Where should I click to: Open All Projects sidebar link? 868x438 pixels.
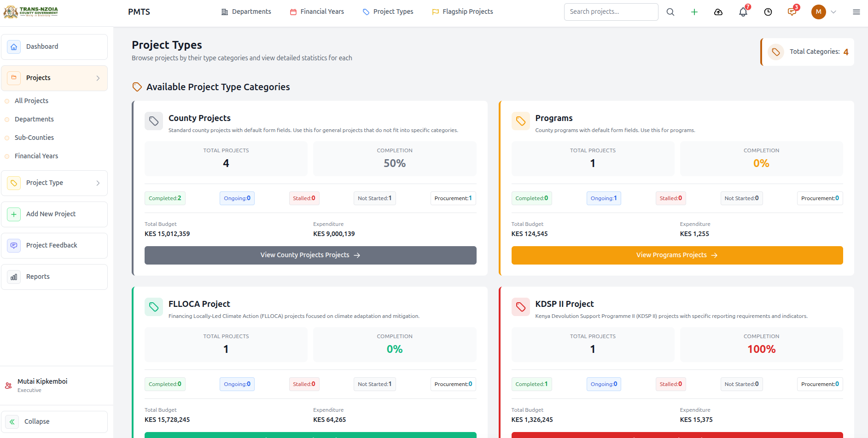click(31, 101)
